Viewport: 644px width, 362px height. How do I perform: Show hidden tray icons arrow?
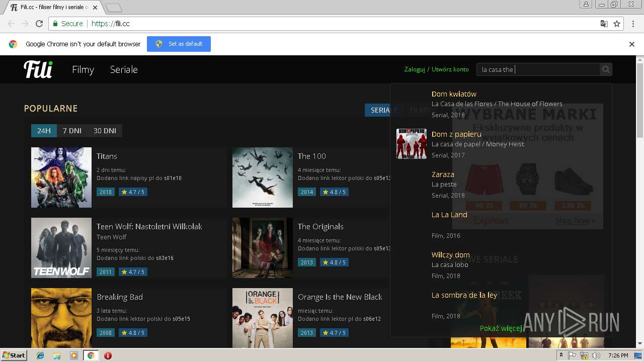click(x=561, y=355)
